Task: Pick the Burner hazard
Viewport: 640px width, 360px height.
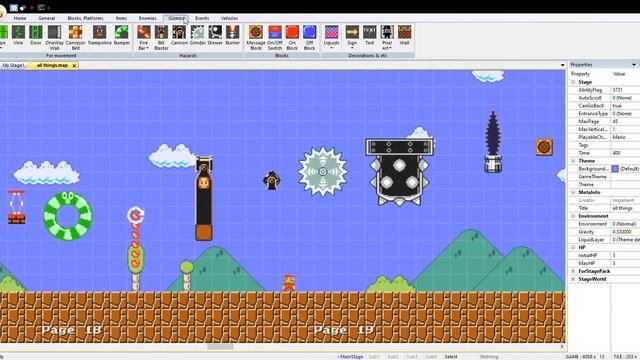Action: pos(233,35)
